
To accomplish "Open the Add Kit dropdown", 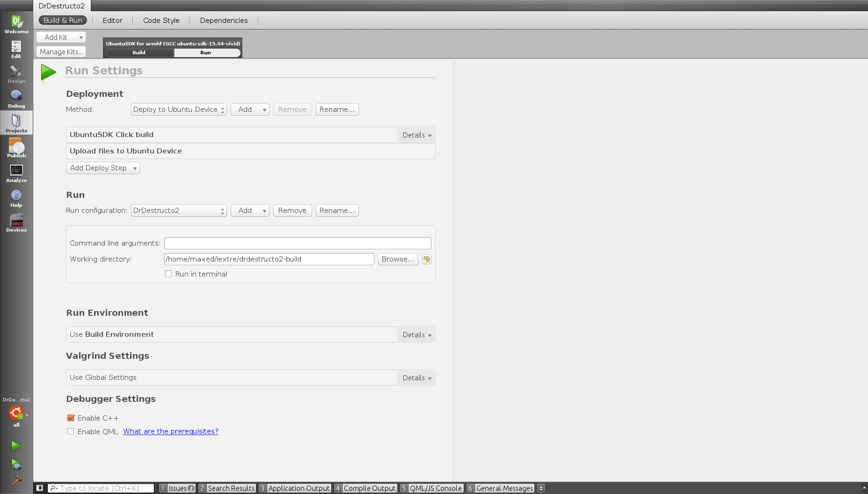I will pyautogui.click(x=61, y=37).
